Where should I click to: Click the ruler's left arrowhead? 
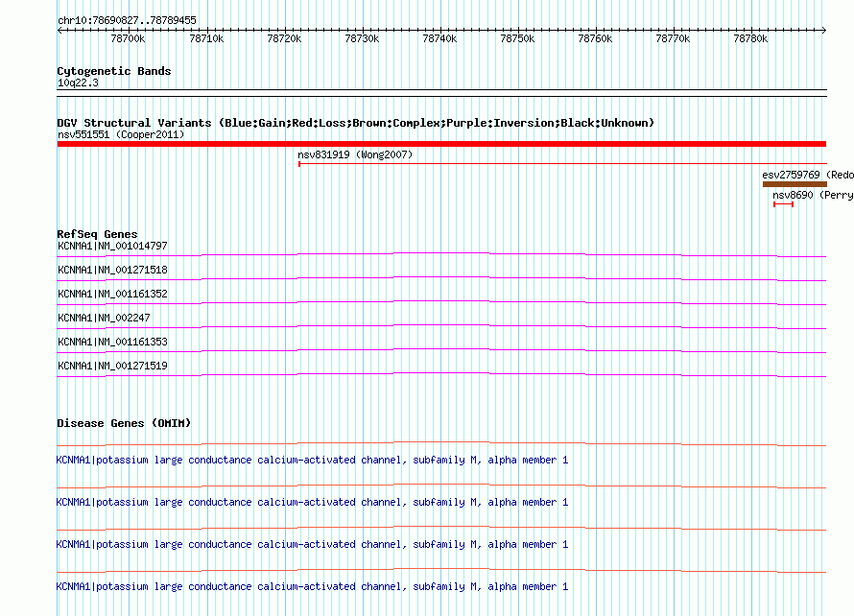[59, 31]
